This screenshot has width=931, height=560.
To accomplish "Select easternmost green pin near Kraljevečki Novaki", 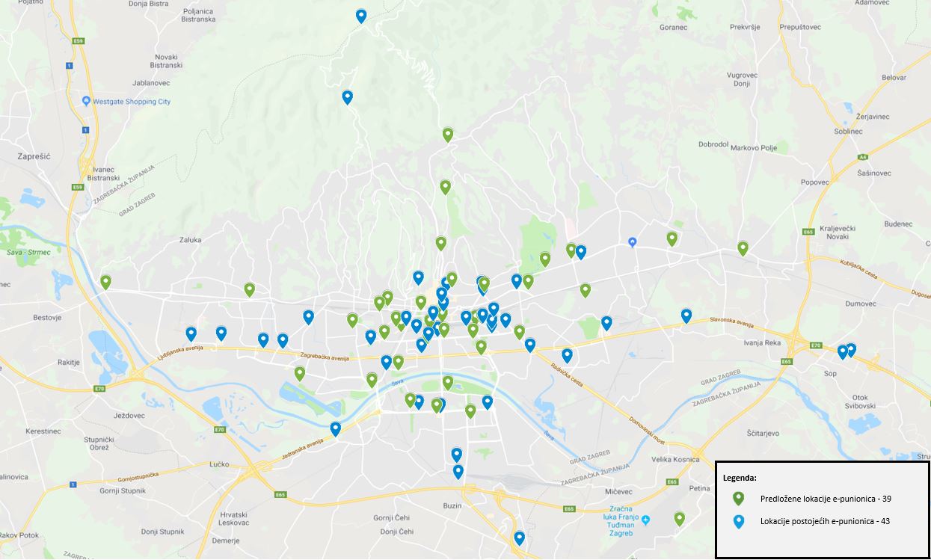I will 743,248.
